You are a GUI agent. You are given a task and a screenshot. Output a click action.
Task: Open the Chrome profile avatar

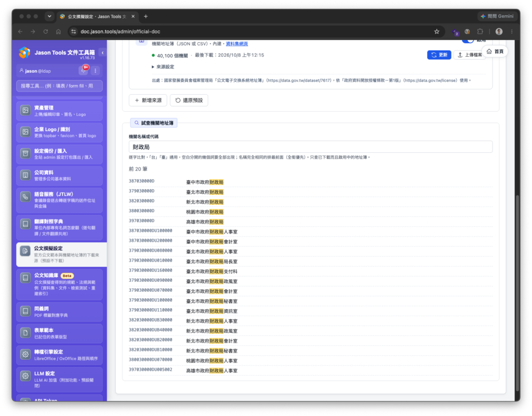coord(499,32)
